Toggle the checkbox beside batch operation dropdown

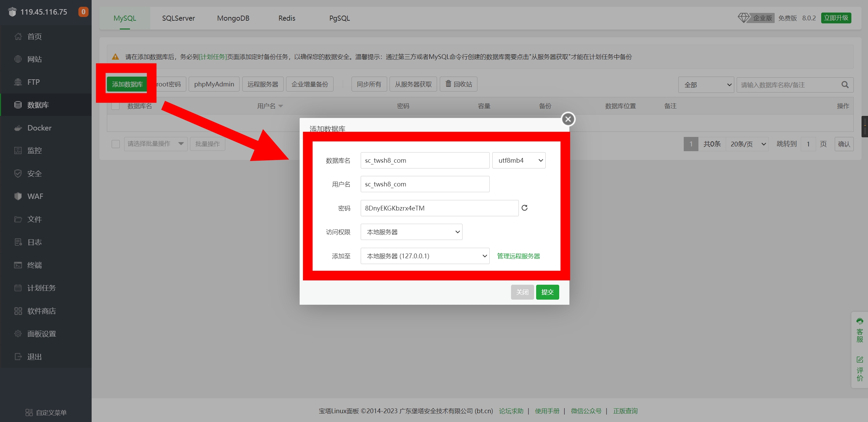click(115, 144)
